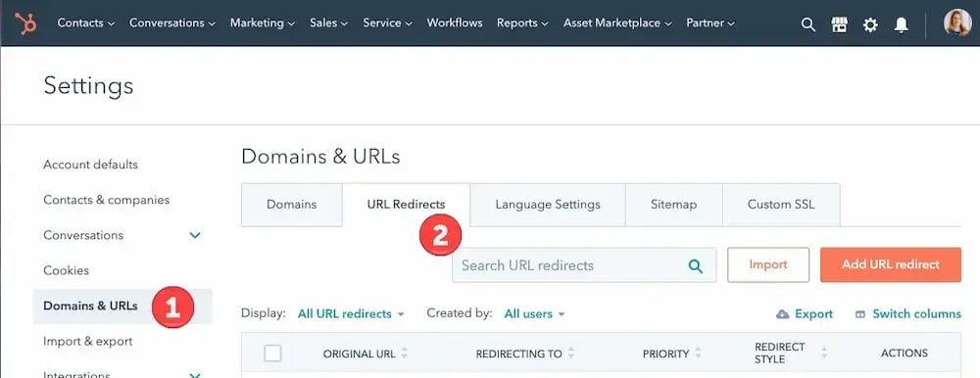Tick the select-all checkbox in table header
This screenshot has height=378, width=980.
[x=272, y=353]
